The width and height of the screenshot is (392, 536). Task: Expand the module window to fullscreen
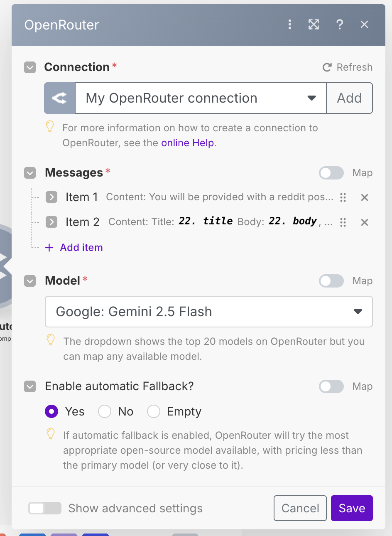314,25
